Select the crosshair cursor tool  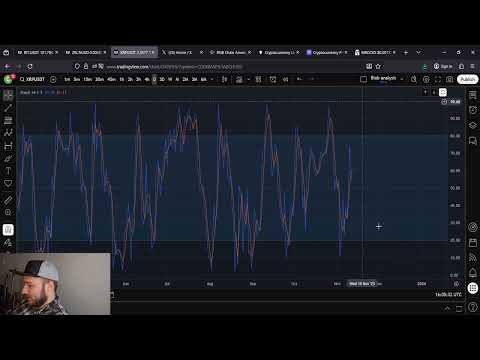point(8,95)
